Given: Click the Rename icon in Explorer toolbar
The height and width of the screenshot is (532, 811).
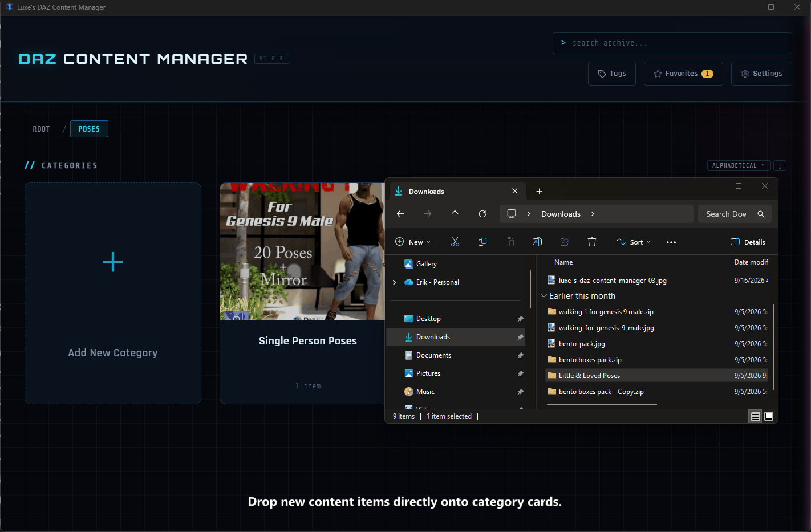Looking at the screenshot, I should [x=537, y=242].
